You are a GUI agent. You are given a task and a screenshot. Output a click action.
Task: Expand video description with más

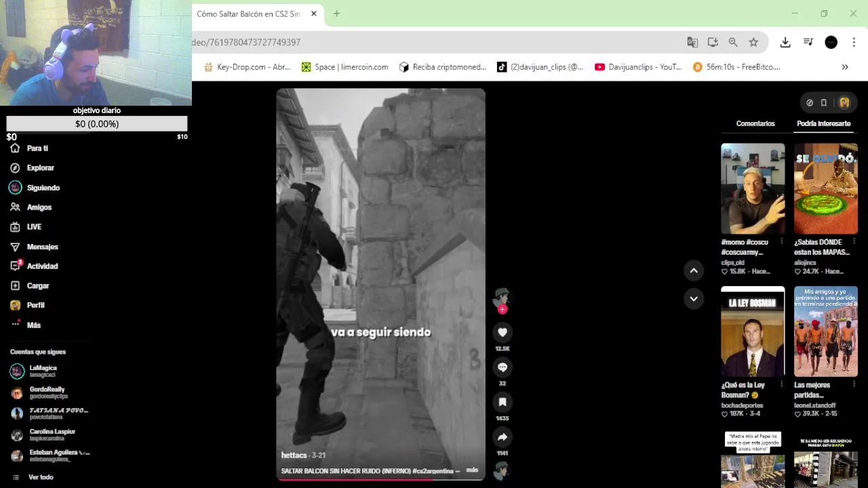click(472, 470)
